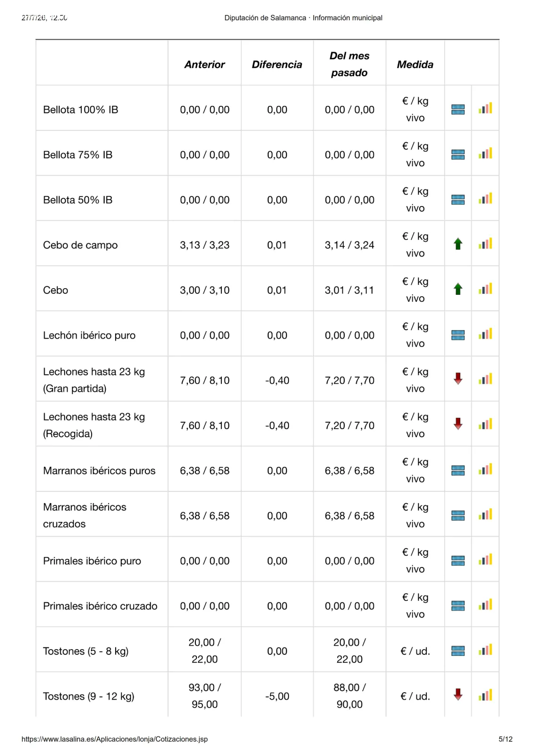Click the green up arrow in Cebo row

point(458,289)
